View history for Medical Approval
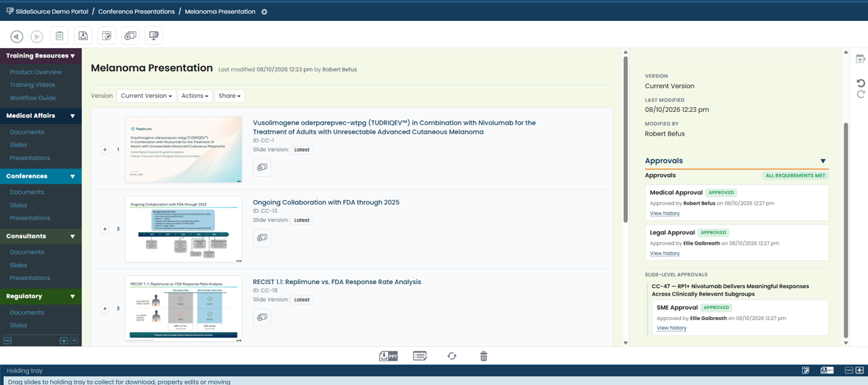 click(x=665, y=214)
